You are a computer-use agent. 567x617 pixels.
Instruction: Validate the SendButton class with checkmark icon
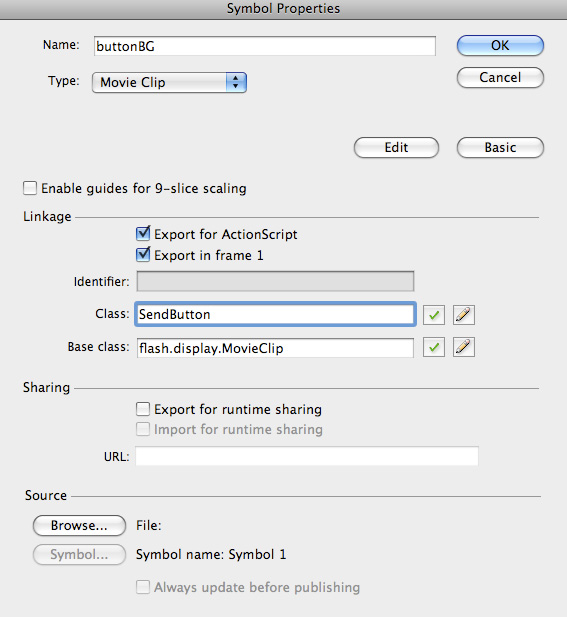point(434,315)
